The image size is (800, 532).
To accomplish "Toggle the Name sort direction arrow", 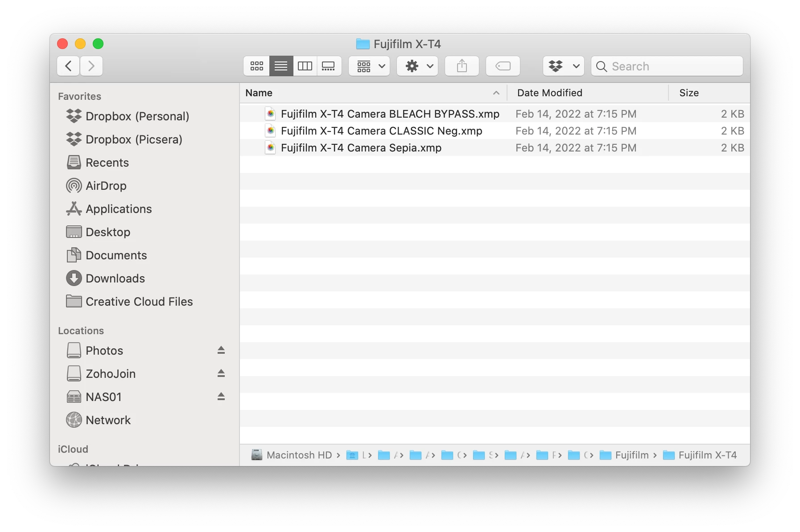I will tap(496, 93).
